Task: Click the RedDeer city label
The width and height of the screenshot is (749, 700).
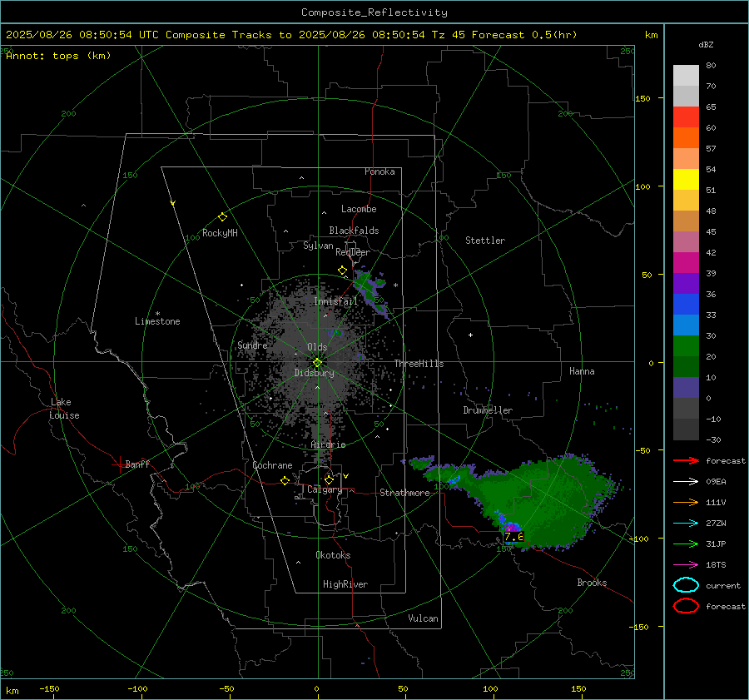Action: [353, 252]
